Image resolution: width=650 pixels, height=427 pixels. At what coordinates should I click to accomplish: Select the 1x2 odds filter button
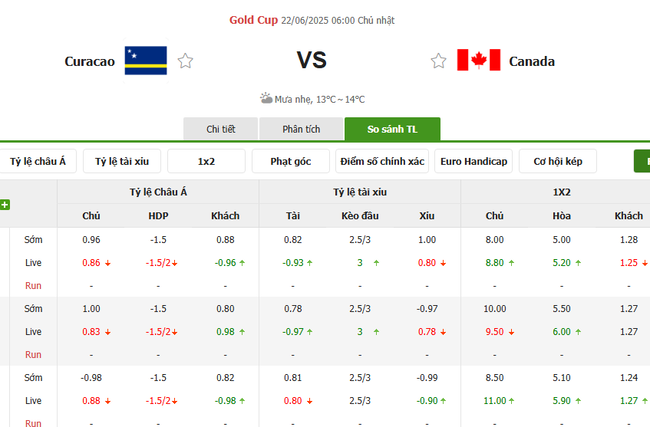(x=207, y=161)
